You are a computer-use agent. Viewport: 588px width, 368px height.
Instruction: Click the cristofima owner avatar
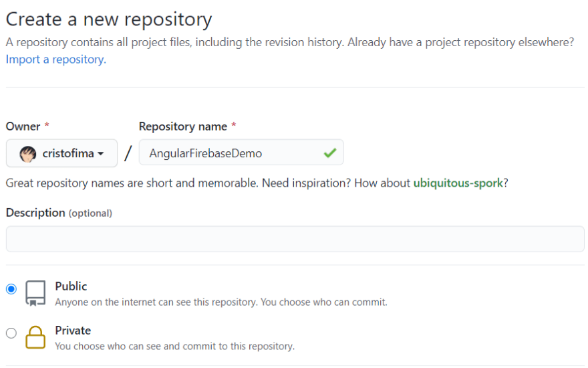pyautogui.click(x=27, y=154)
